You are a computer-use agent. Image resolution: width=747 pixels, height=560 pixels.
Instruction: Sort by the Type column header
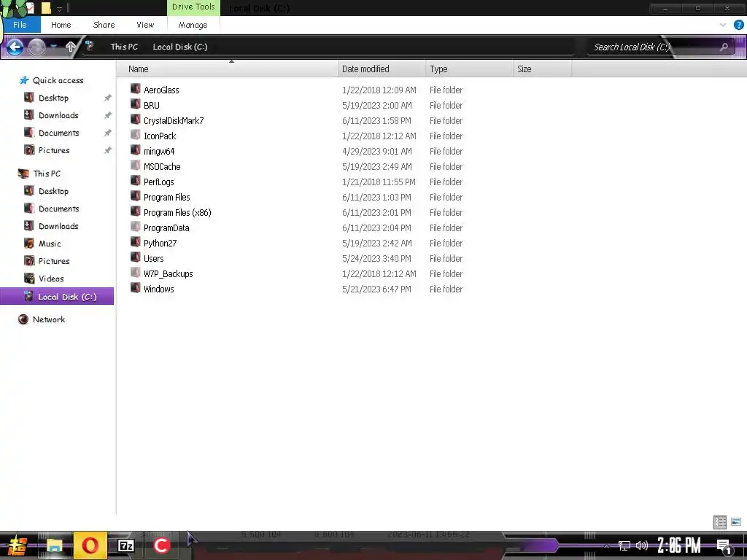(x=469, y=69)
